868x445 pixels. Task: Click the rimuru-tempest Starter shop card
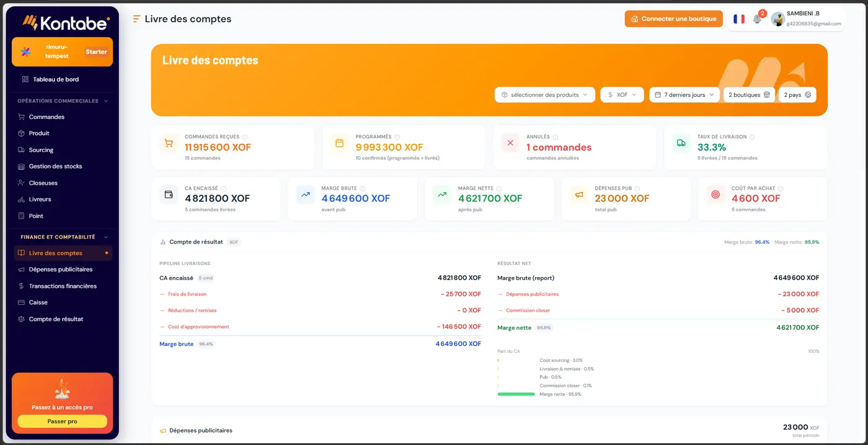click(63, 52)
